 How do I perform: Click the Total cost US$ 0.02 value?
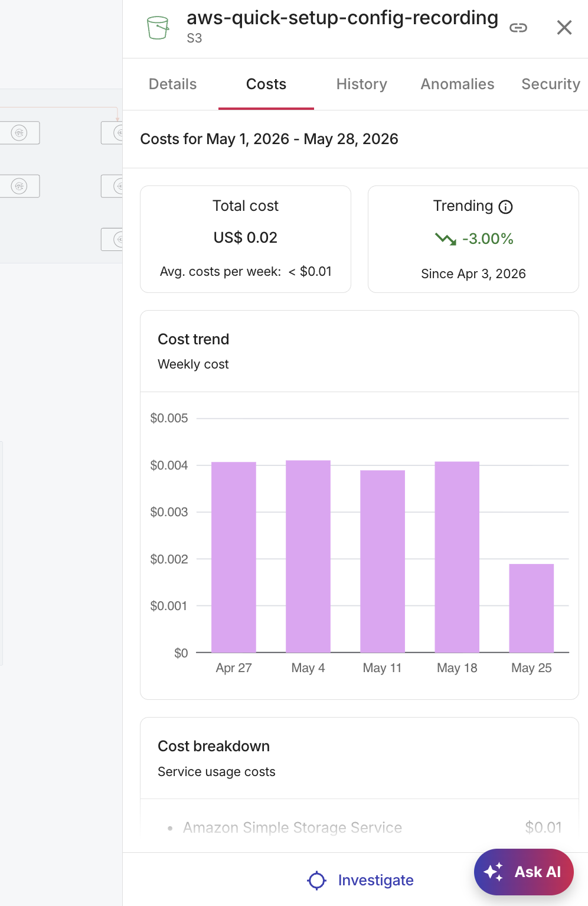(246, 237)
